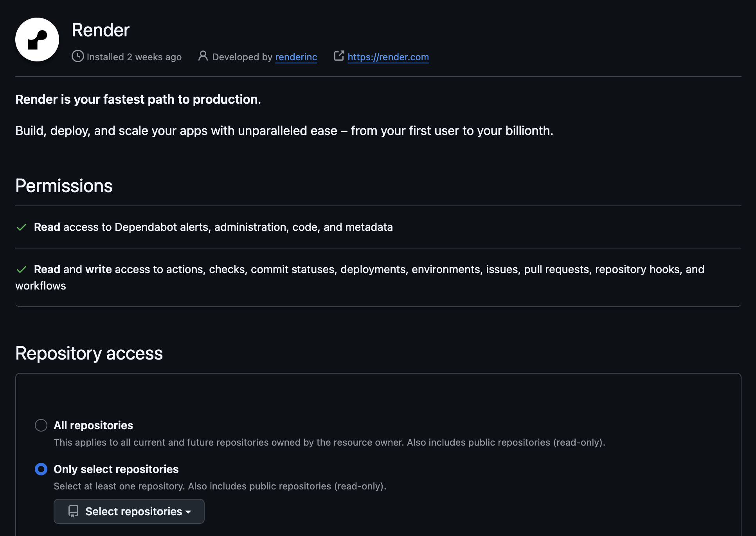Click the clock icon beside Installed 2 weeks ago
This screenshot has height=536, width=756.
[78, 56]
